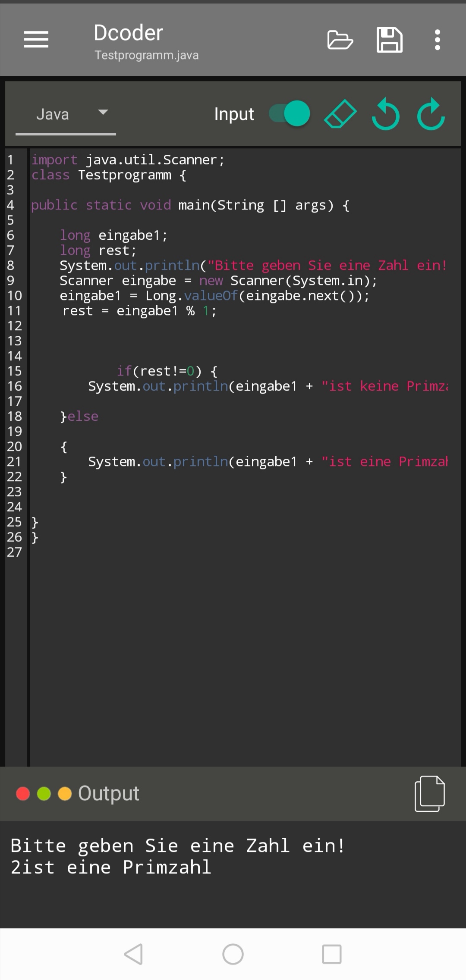Undo the last code edit
This screenshot has width=466, height=980.
coord(385,114)
